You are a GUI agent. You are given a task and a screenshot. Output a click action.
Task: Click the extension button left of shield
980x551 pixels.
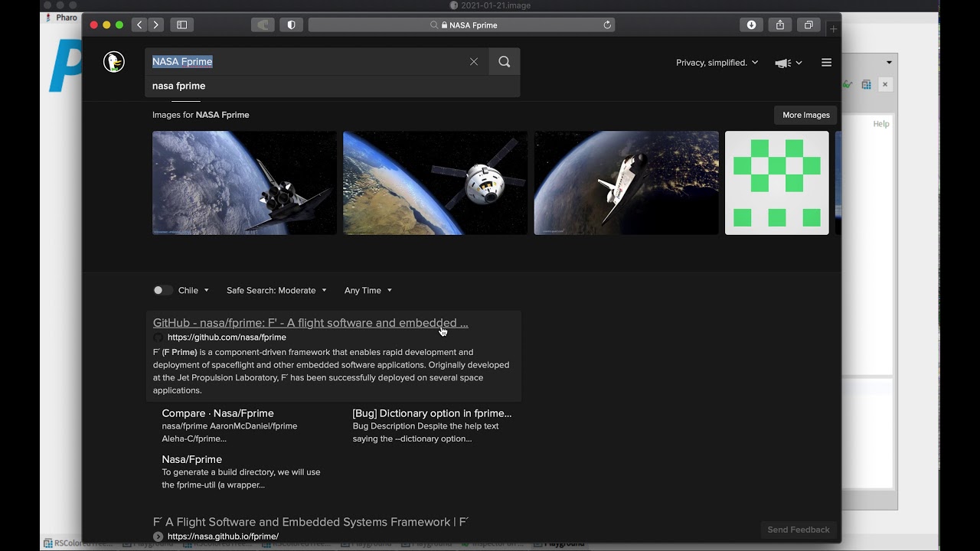click(263, 25)
